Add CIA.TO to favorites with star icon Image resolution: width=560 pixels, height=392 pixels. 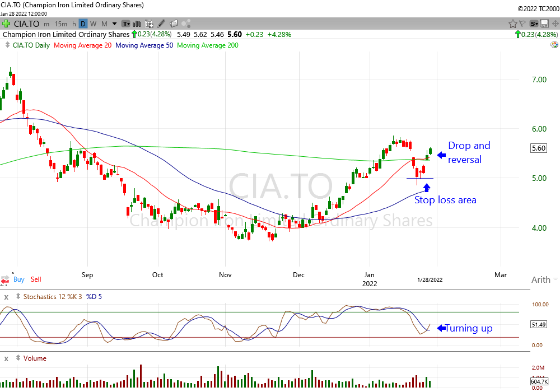click(x=512, y=24)
